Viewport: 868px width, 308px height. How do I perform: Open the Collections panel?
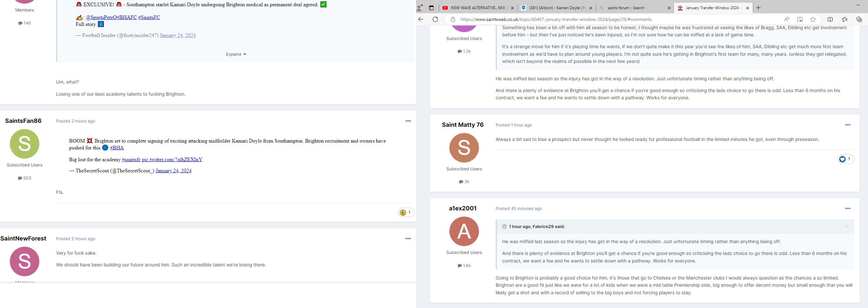click(x=859, y=19)
